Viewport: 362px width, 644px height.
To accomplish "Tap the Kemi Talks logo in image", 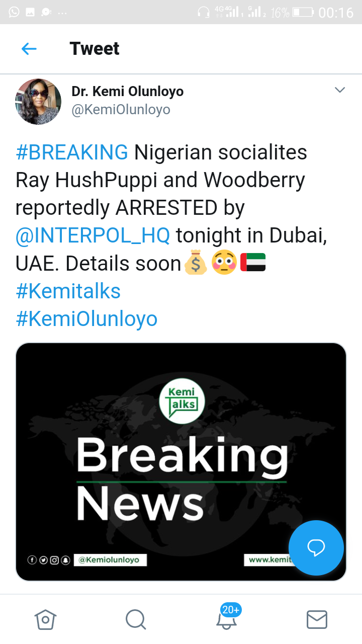I will point(182,400).
